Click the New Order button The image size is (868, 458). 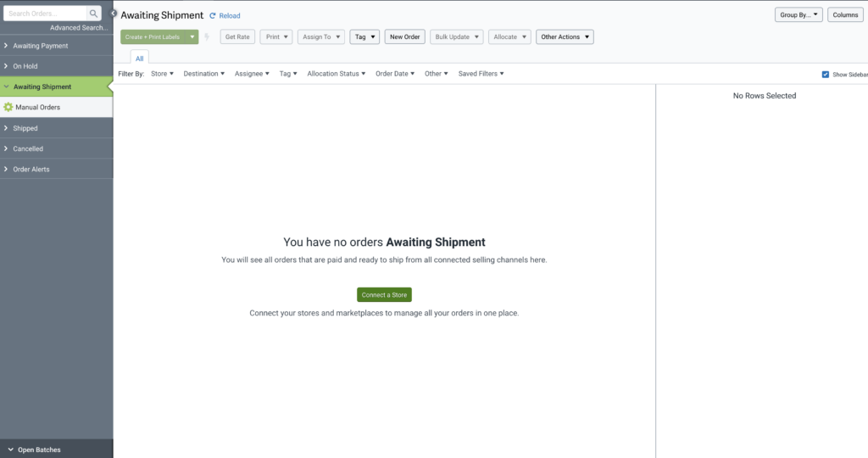(x=405, y=37)
